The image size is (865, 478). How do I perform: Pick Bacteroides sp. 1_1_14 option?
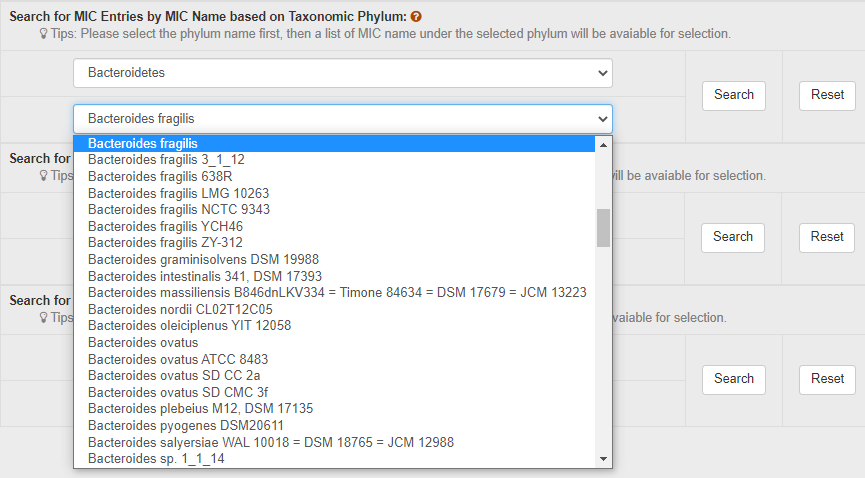pos(156,459)
